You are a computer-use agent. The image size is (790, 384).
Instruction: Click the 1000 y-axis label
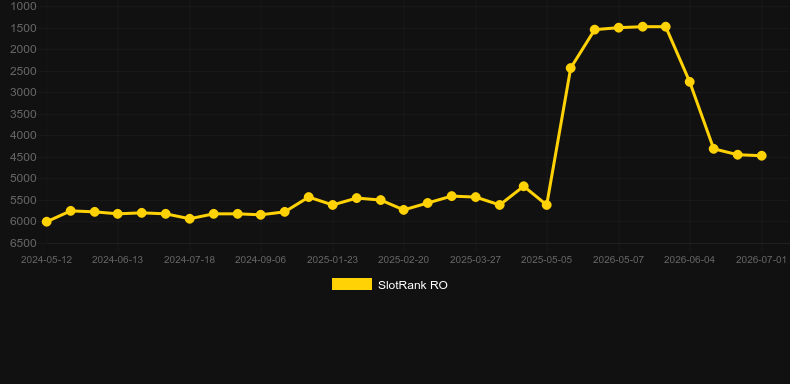coord(24,6)
